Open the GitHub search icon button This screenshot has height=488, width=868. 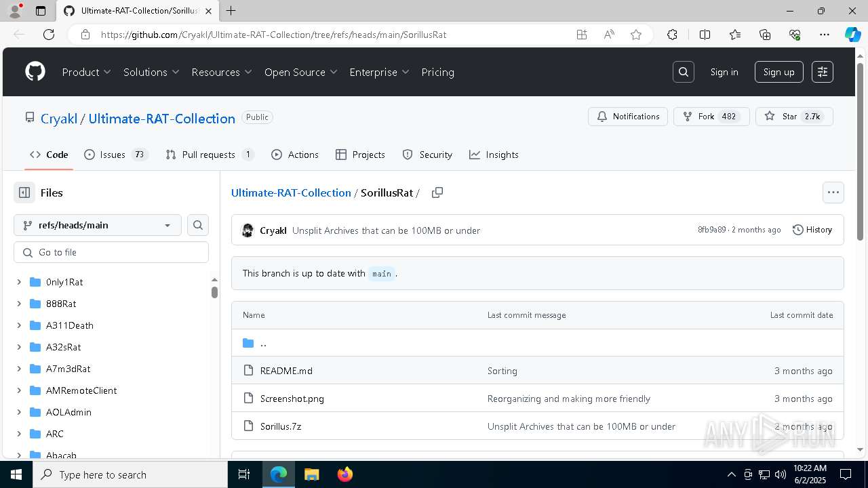point(684,72)
